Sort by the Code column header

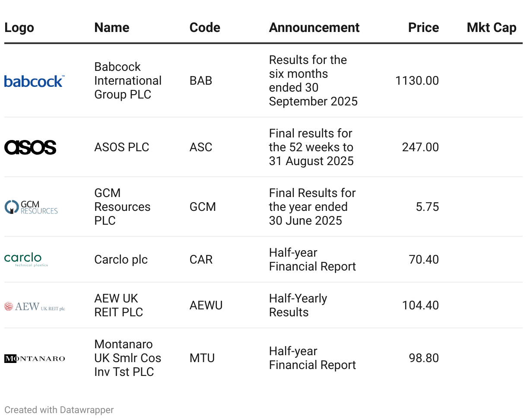pyautogui.click(x=205, y=28)
